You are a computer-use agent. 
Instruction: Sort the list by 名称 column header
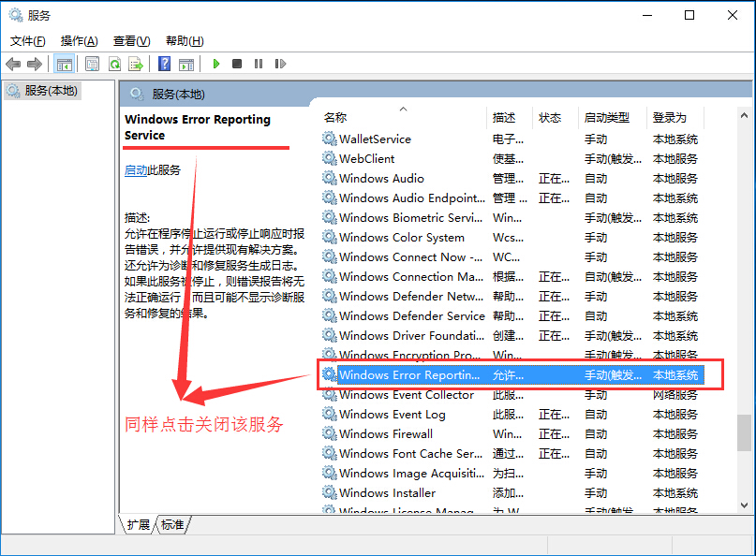335,118
